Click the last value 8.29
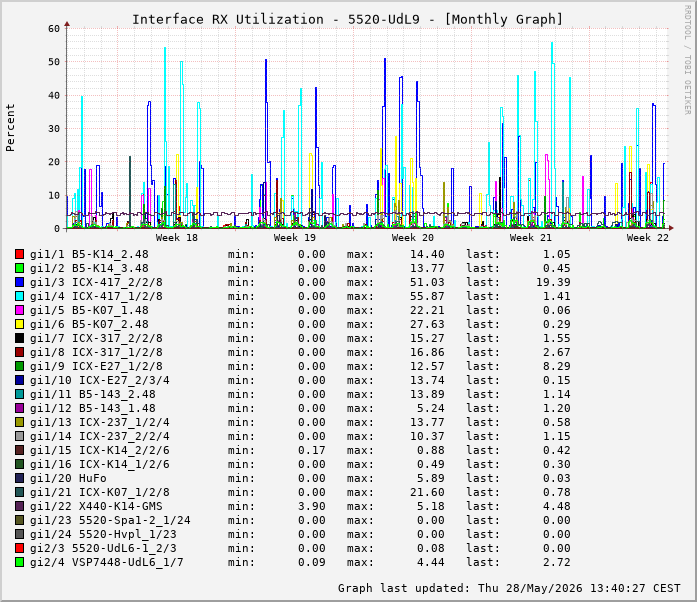697x602 pixels. point(556,366)
